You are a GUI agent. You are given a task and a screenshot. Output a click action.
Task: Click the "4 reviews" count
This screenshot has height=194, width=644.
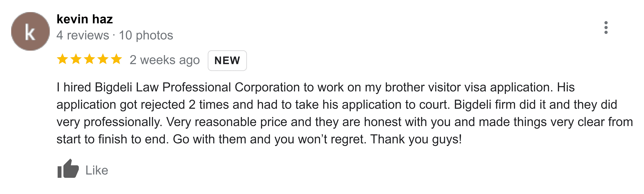(x=83, y=35)
